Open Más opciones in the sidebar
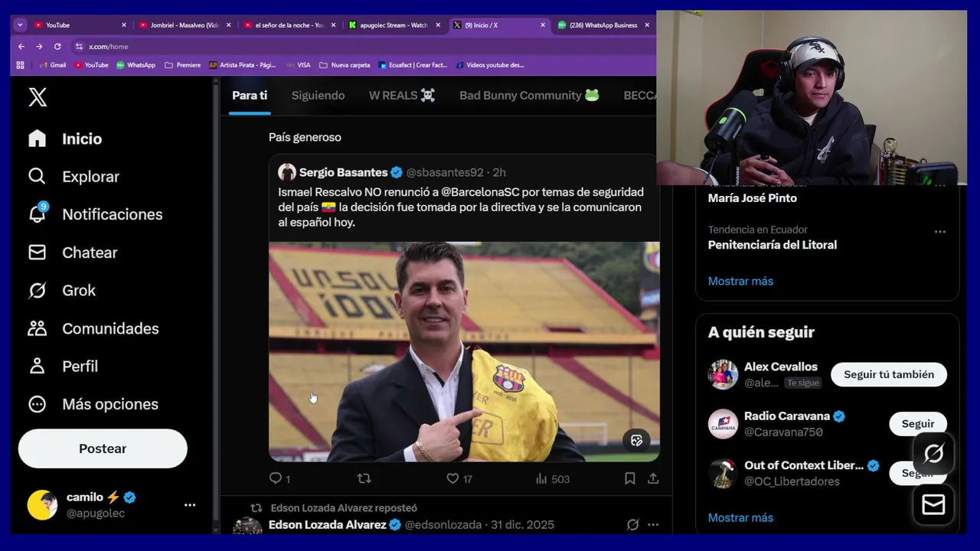This screenshot has width=980, height=551. [93, 404]
